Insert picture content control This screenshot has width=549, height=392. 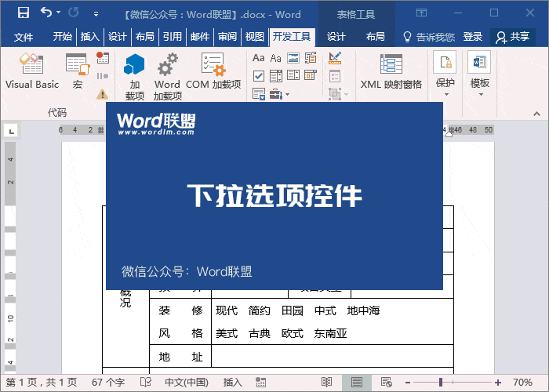[293, 58]
